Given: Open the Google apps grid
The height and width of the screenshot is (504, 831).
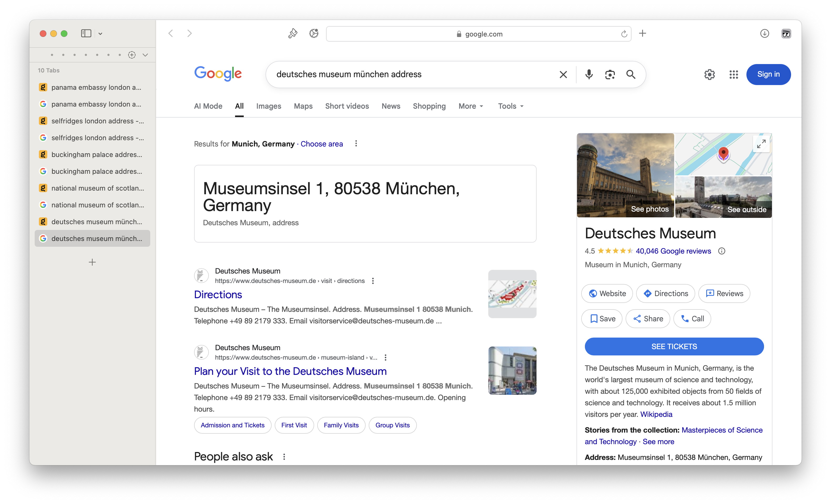Looking at the screenshot, I should coord(734,74).
